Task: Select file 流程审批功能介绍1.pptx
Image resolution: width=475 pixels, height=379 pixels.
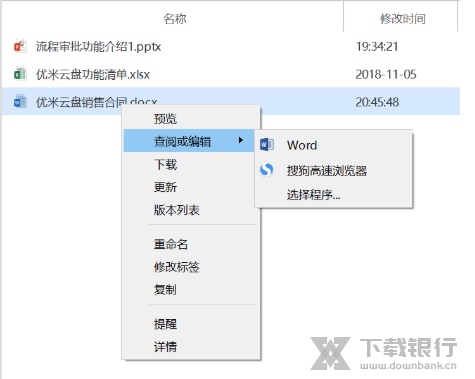Action: (x=99, y=46)
